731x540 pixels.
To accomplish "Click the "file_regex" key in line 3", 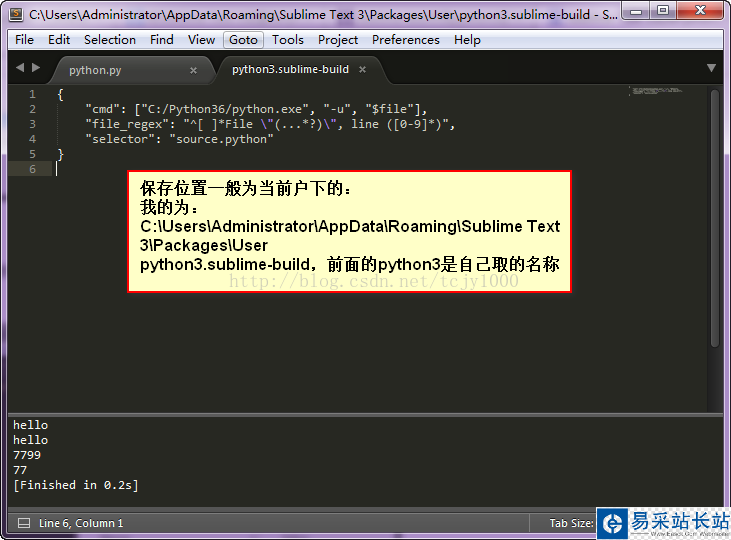I will pos(127,124).
